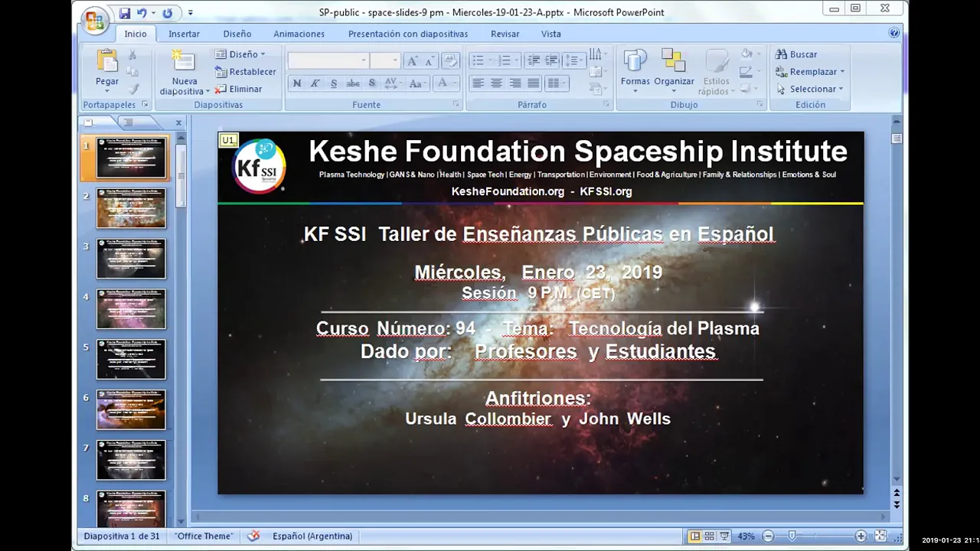Open the Office button menu
This screenshot has height=551, width=980.
[95, 21]
